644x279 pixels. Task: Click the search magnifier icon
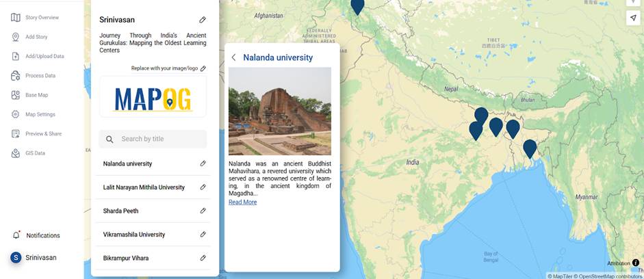coord(110,139)
